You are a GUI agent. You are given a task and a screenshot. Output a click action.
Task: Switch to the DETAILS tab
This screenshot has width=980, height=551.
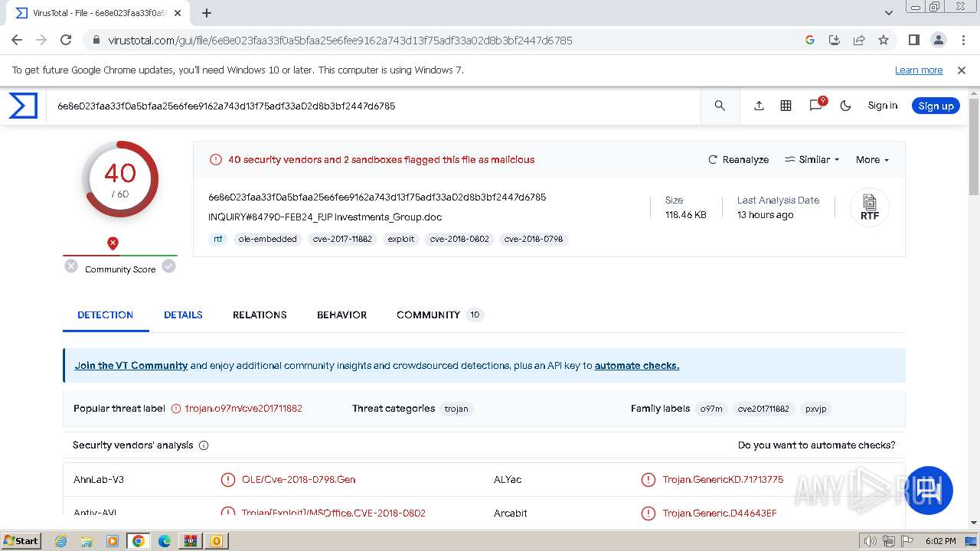pyautogui.click(x=183, y=315)
